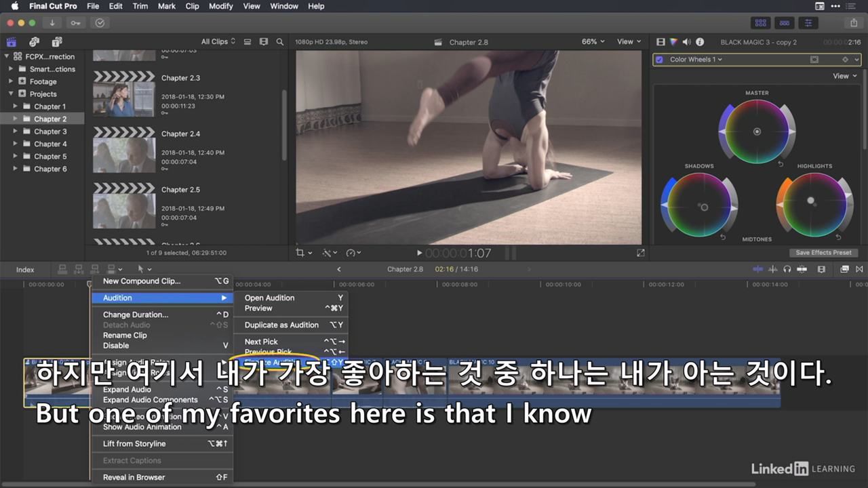Toggle the browser list view icon

[248, 42]
